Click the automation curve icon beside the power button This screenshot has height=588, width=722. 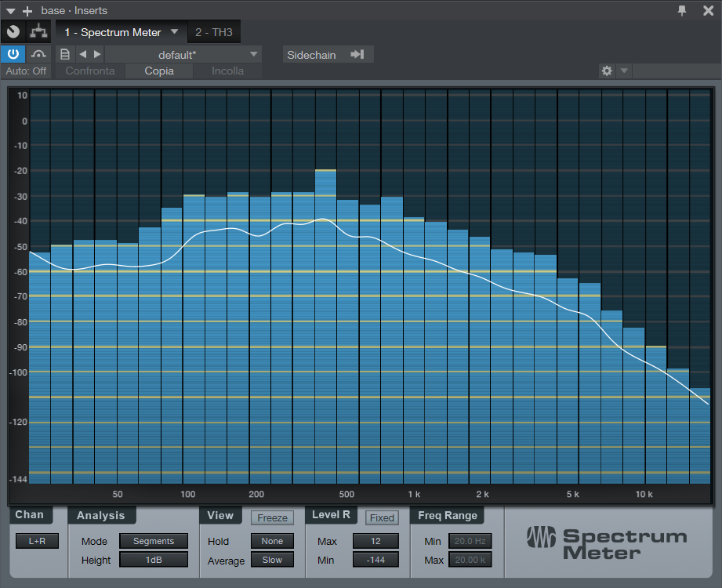pos(38,54)
